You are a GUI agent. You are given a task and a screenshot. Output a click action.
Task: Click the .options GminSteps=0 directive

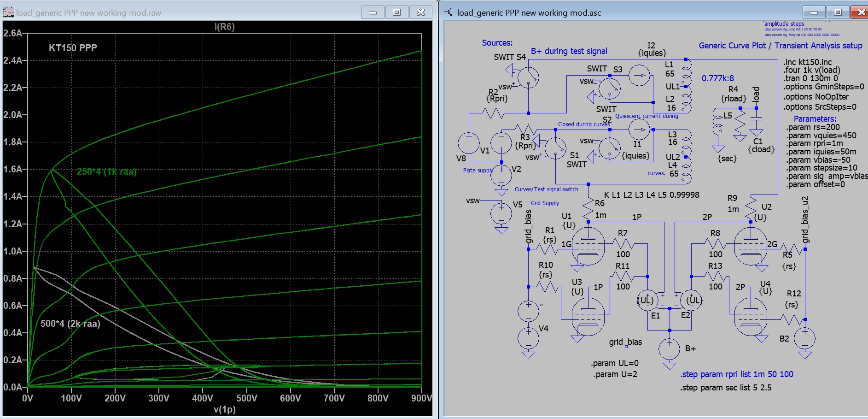(x=824, y=87)
